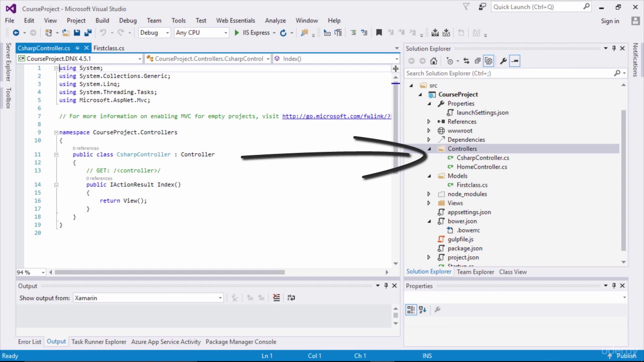Open the Package Manager Console tab

point(241,342)
